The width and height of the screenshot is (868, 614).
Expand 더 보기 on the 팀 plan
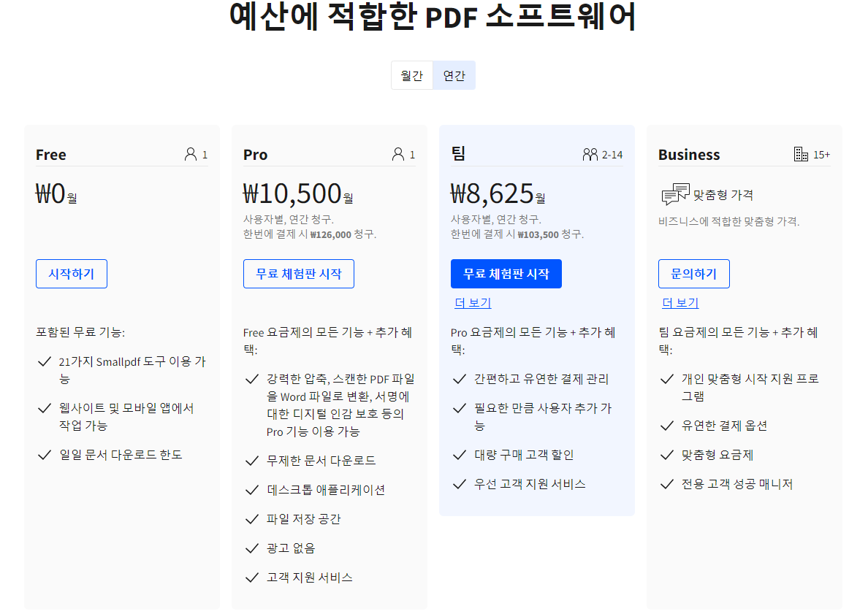[472, 303]
